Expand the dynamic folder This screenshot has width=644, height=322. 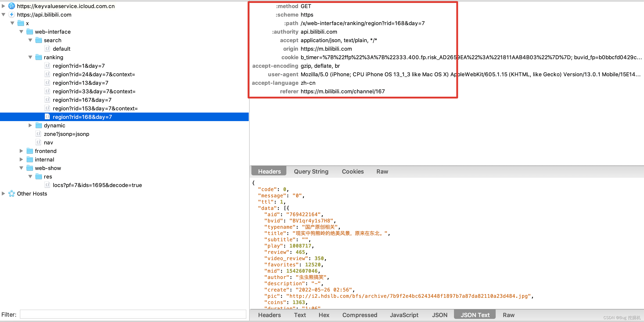click(x=30, y=125)
